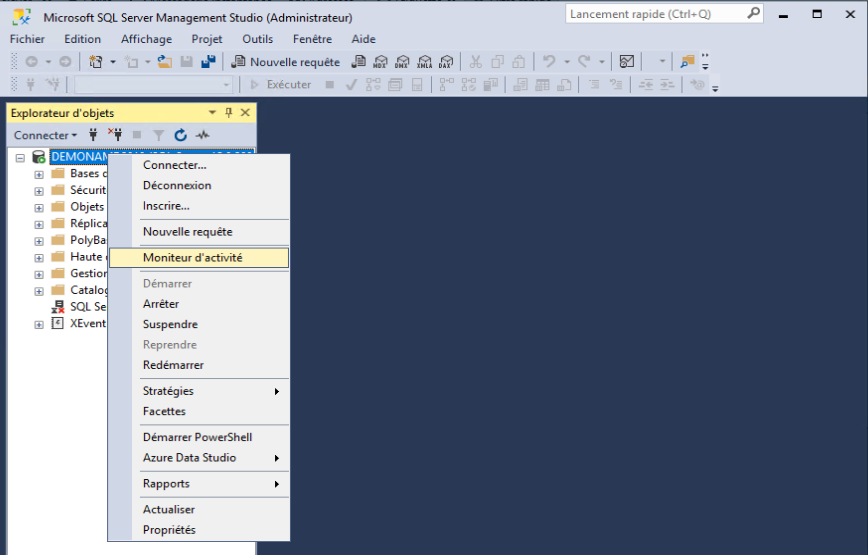Click the server database icon
The width and height of the screenshot is (868, 555).
[x=38, y=157]
